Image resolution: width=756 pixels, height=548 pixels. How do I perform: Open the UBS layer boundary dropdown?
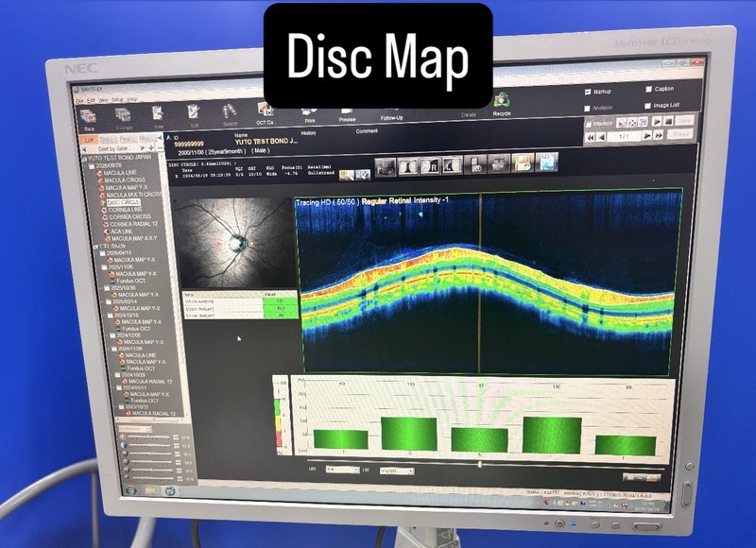click(342, 469)
